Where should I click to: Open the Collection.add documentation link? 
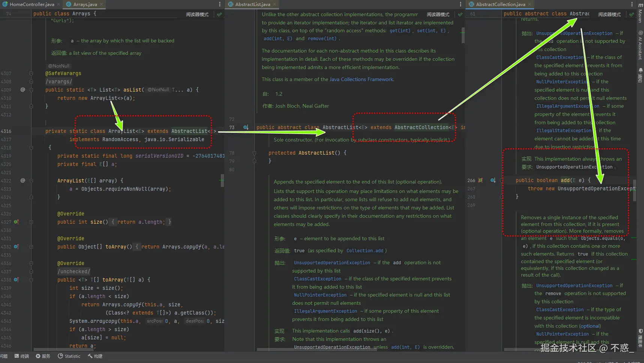tap(365, 251)
